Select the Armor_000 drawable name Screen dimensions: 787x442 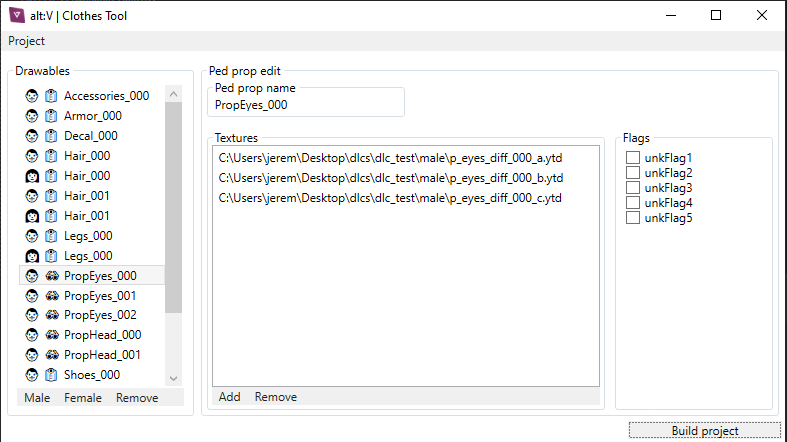[93, 116]
